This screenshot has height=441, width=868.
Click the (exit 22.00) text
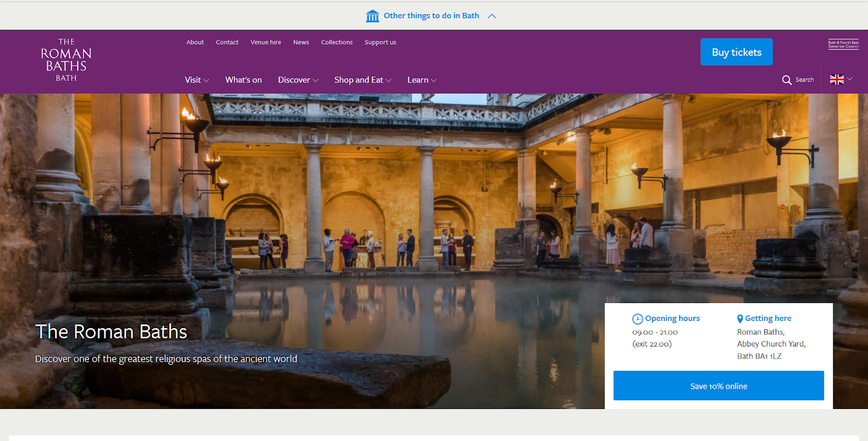tap(652, 344)
